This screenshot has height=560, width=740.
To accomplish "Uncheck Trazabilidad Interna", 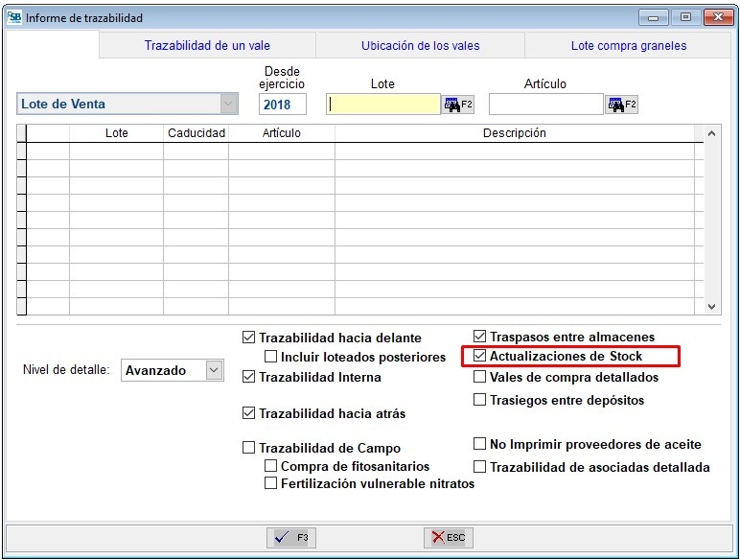I will (x=248, y=377).
